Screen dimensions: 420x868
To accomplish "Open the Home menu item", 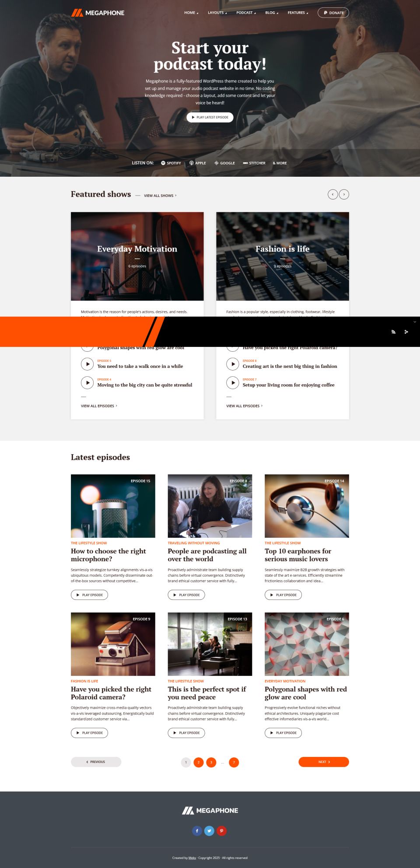I will pos(191,13).
